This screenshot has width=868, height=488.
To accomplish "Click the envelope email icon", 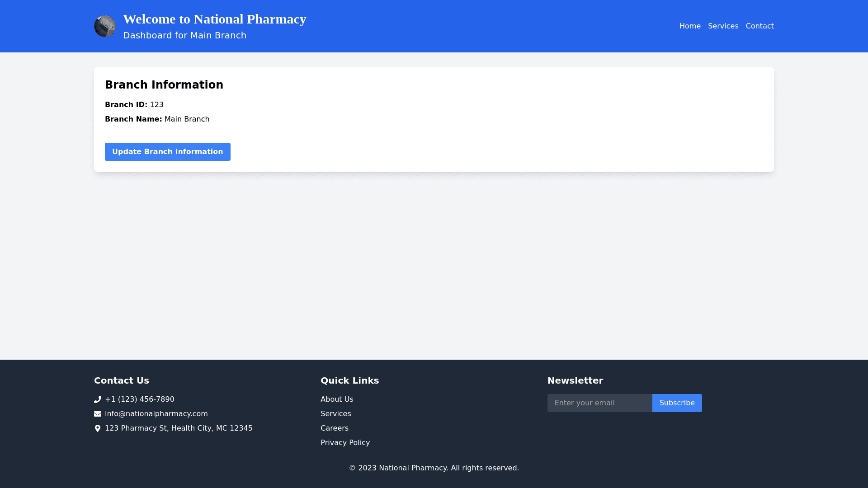I will [x=98, y=414].
